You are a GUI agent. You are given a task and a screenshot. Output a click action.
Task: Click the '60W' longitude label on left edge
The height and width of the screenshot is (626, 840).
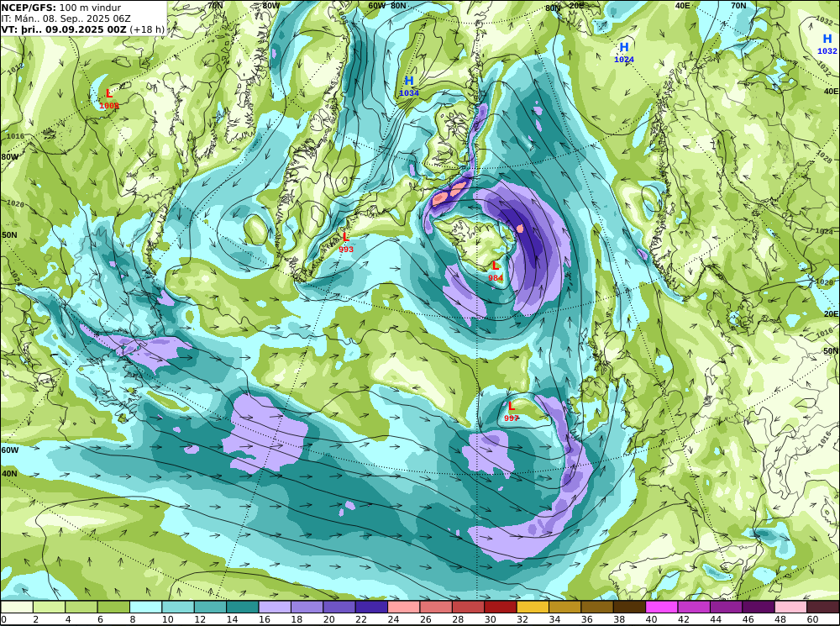click(9, 450)
